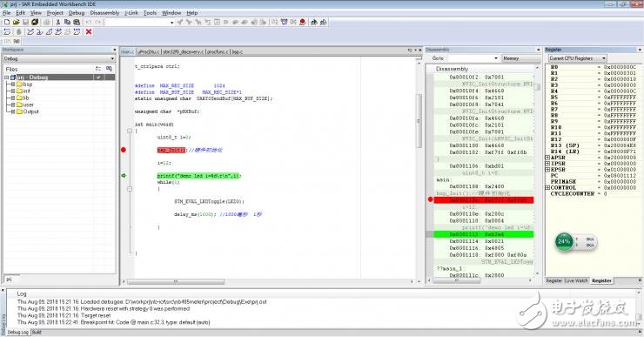Click the Undo toolbar icon
Image resolution: width=644 pixels, height=337 pixels.
click(x=88, y=22)
